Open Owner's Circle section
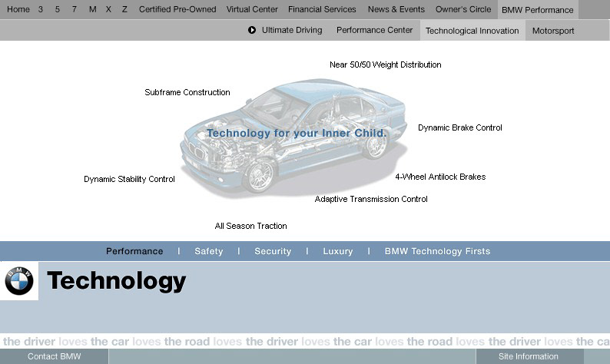Viewport: 610px width, 364px height. [463, 9]
